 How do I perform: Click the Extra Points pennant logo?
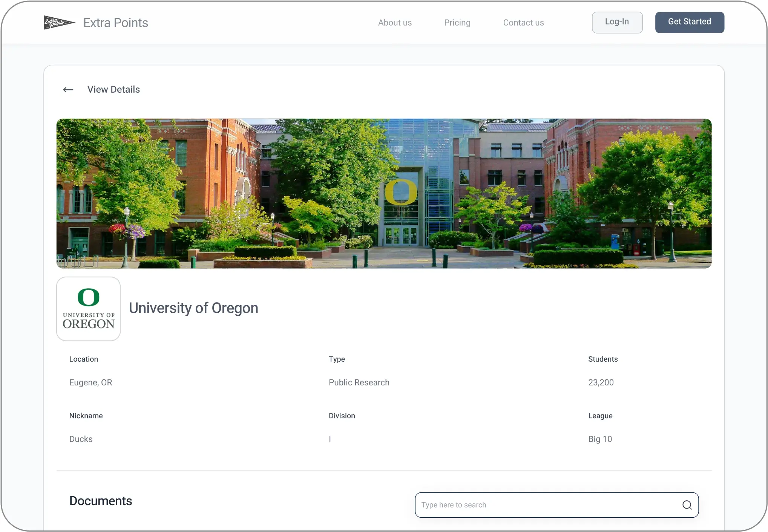coord(59,23)
